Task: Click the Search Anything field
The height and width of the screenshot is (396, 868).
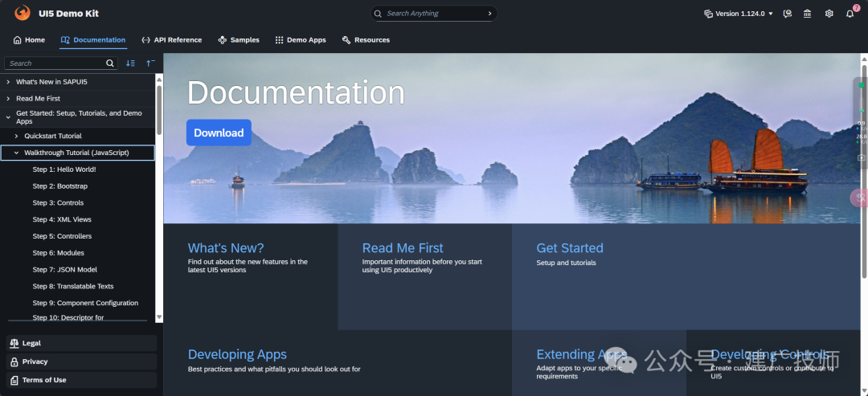Action: (x=434, y=14)
